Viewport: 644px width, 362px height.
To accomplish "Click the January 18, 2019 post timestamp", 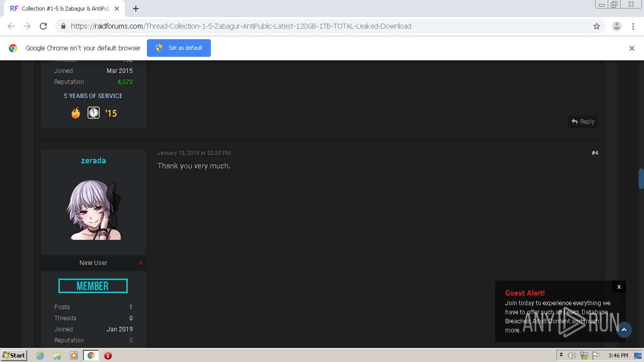I will coord(194,153).
